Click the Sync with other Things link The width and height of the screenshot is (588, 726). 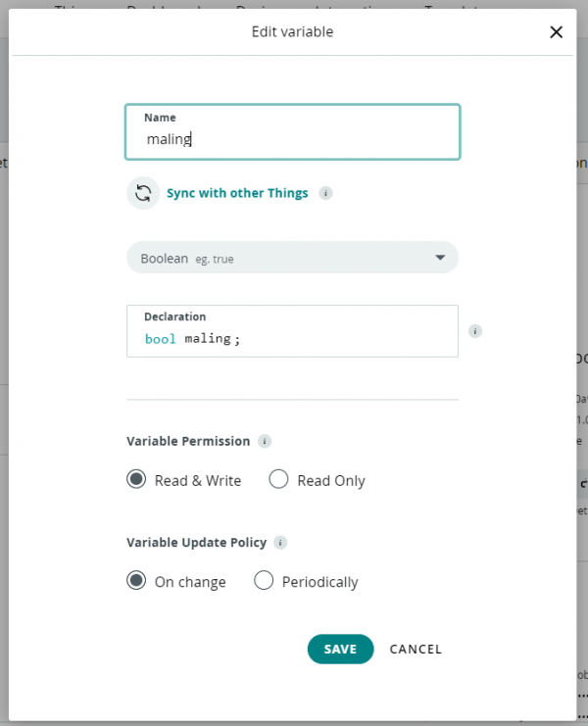coord(237,193)
